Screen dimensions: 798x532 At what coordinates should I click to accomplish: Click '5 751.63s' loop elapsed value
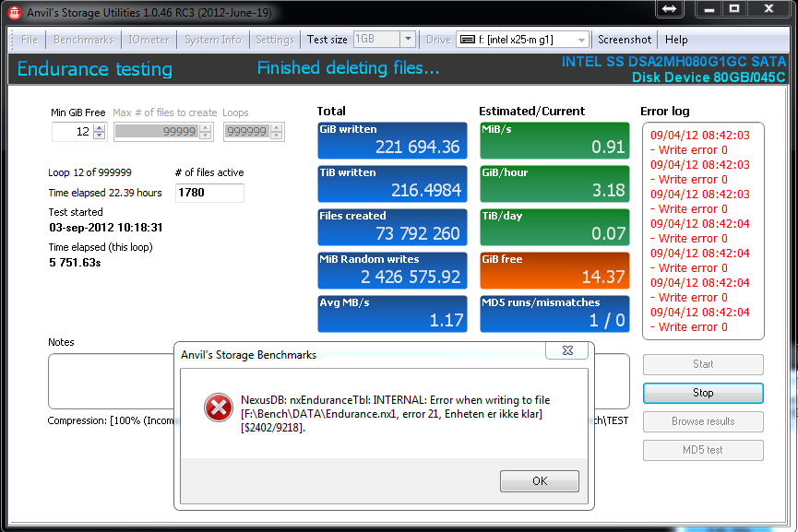click(x=75, y=263)
